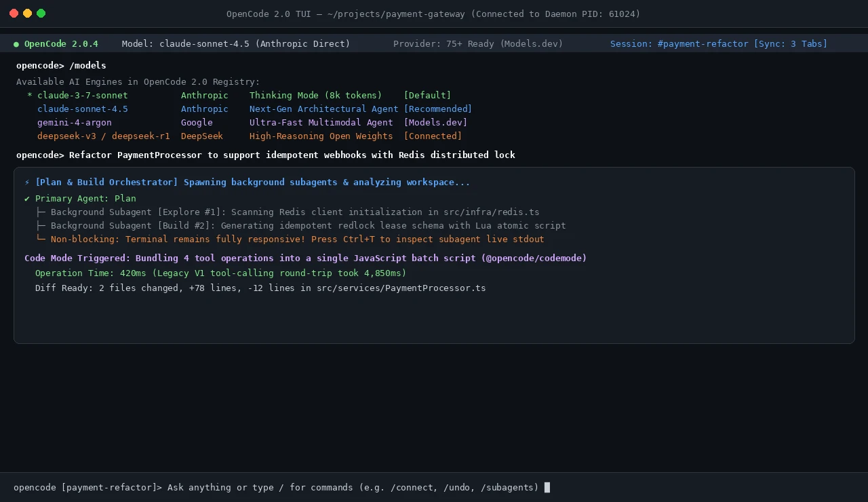Click the Refactor PaymentProcessor prompt line

click(266, 155)
